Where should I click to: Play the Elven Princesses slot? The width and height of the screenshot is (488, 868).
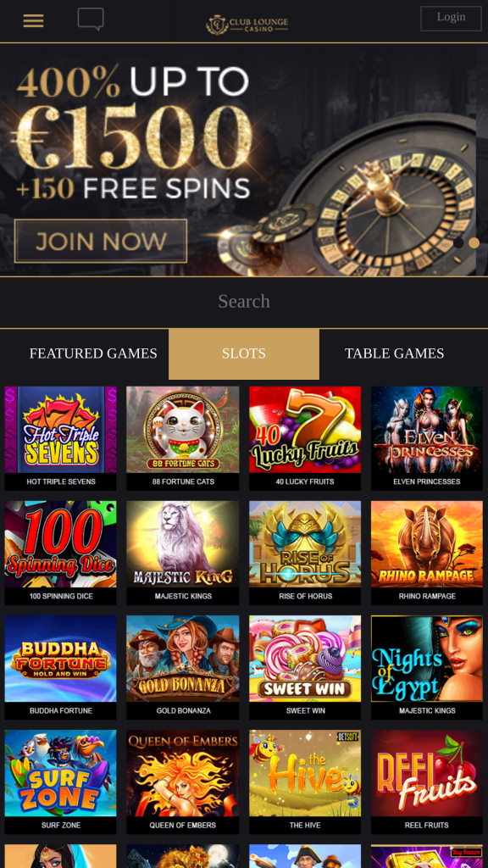pos(427,438)
